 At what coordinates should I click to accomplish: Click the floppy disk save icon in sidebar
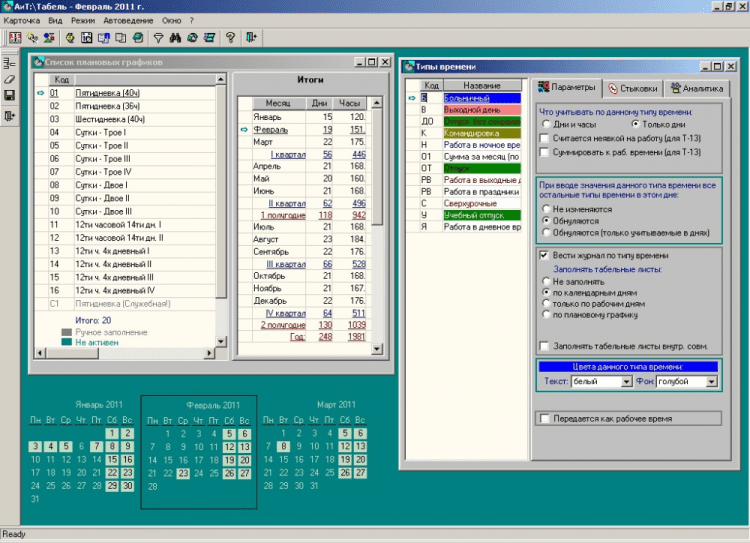point(9,96)
